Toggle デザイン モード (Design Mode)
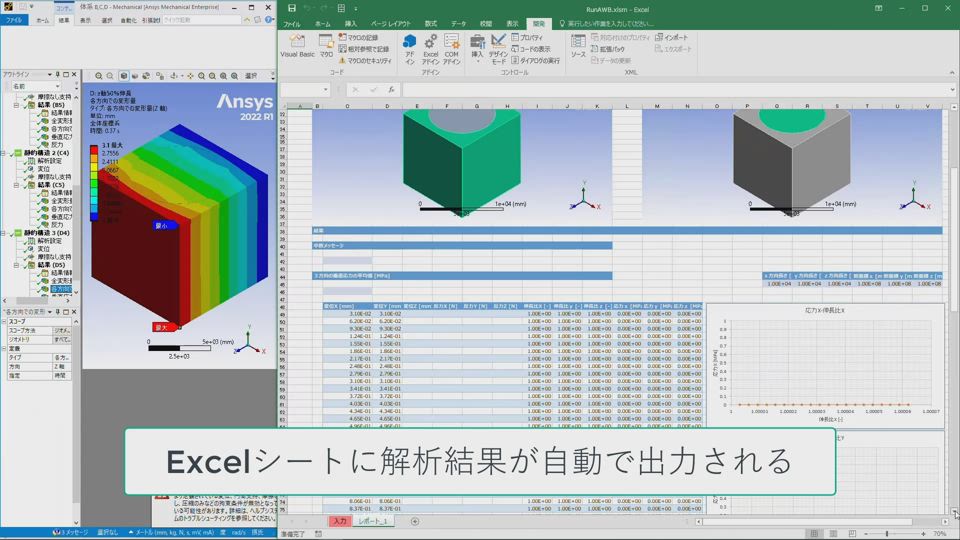Viewport: 960px width, 540px height. click(x=498, y=48)
